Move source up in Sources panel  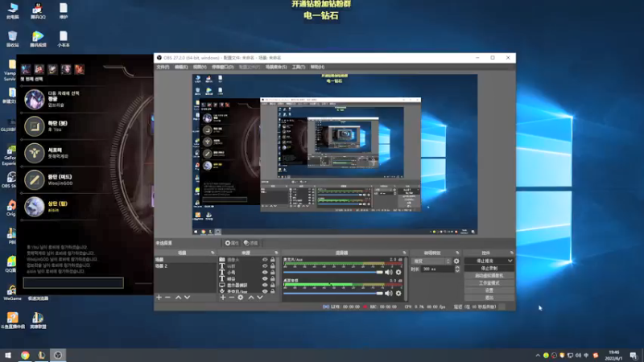(x=251, y=297)
